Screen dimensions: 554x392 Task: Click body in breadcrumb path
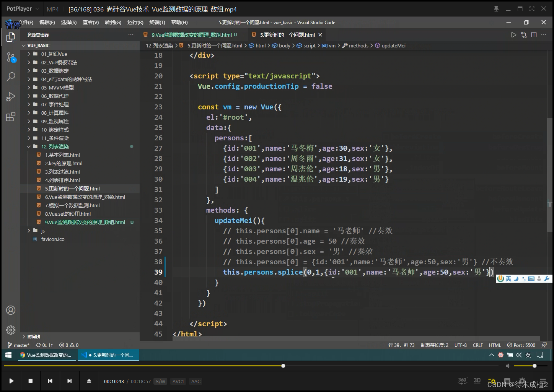281,46
